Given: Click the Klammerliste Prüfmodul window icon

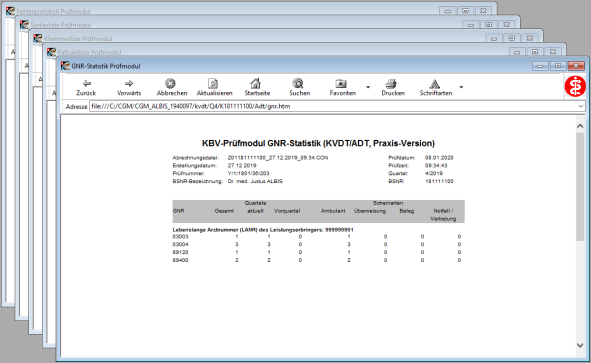Looking at the screenshot, I should click(37, 38).
